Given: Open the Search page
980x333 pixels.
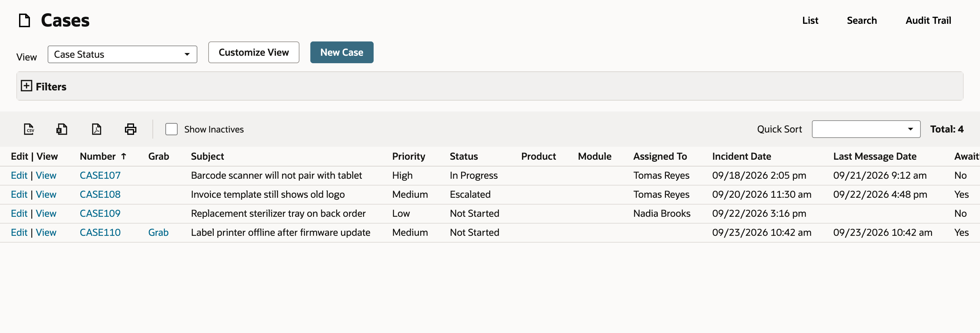Looking at the screenshot, I should 862,20.
